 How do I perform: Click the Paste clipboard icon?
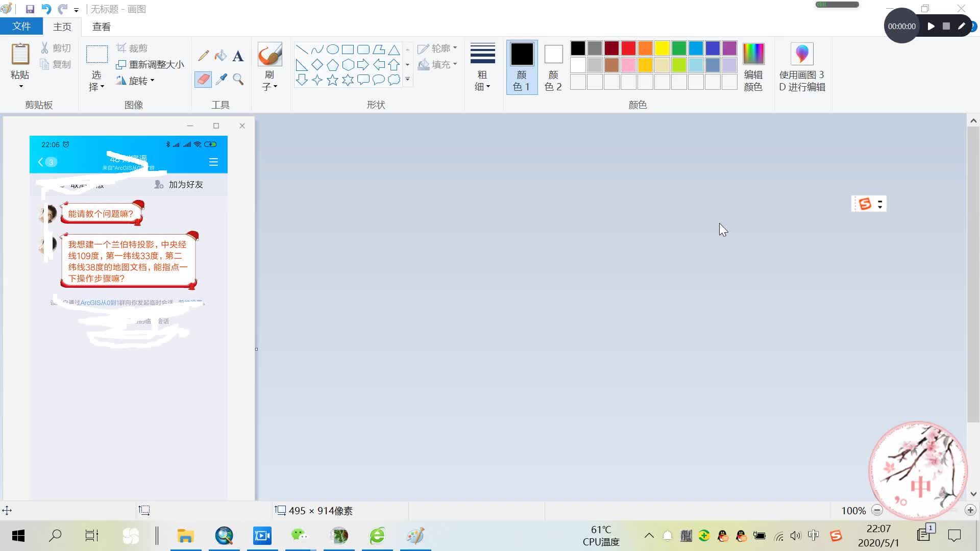pos(20,54)
